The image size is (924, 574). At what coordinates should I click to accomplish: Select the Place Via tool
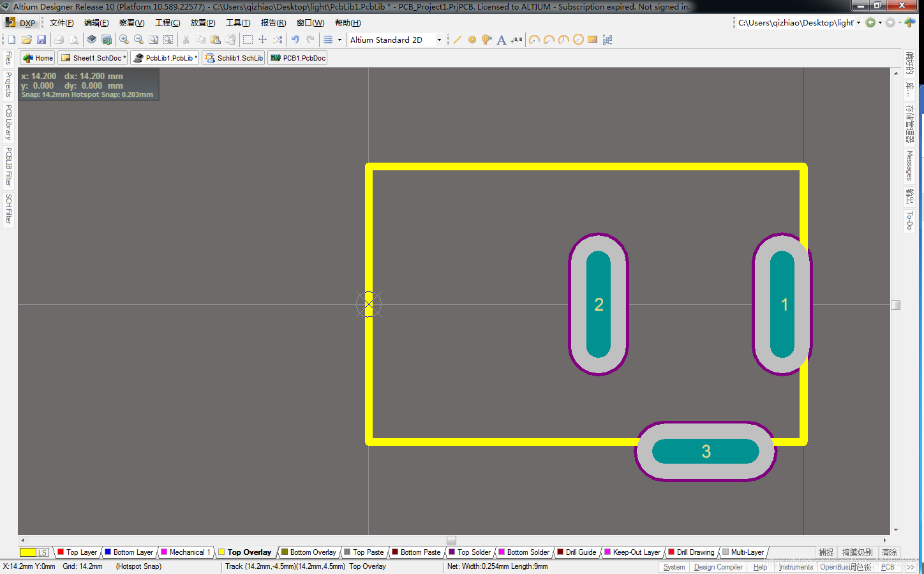point(487,40)
